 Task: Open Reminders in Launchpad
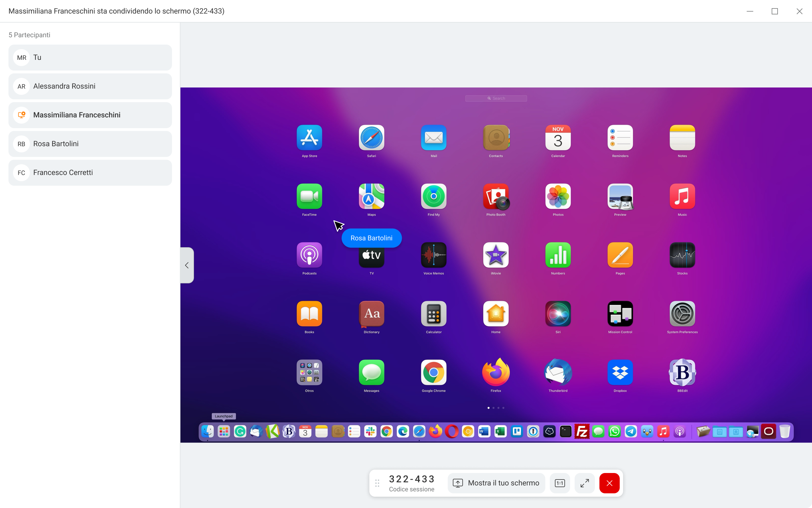pyautogui.click(x=620, y=138)
